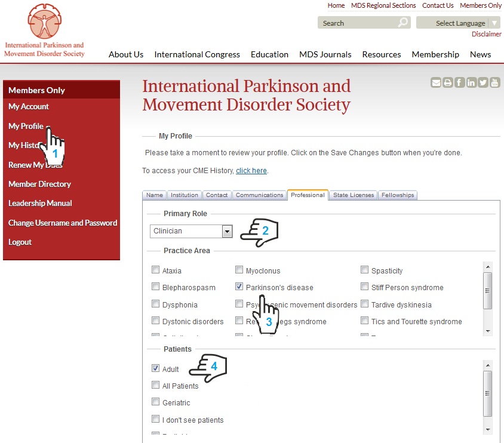The image size is (504, 443).
Task: Open the News menu
Action: click(480, 54)
